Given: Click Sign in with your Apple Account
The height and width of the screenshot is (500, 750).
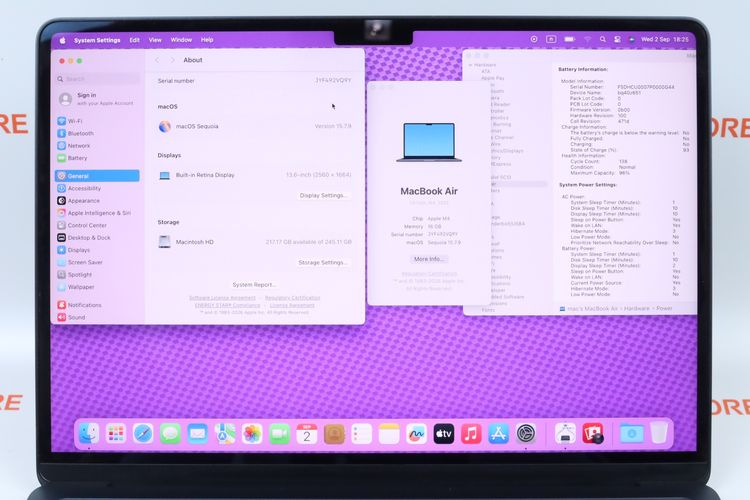Looking at the screenshot, I should pos(97,99).
